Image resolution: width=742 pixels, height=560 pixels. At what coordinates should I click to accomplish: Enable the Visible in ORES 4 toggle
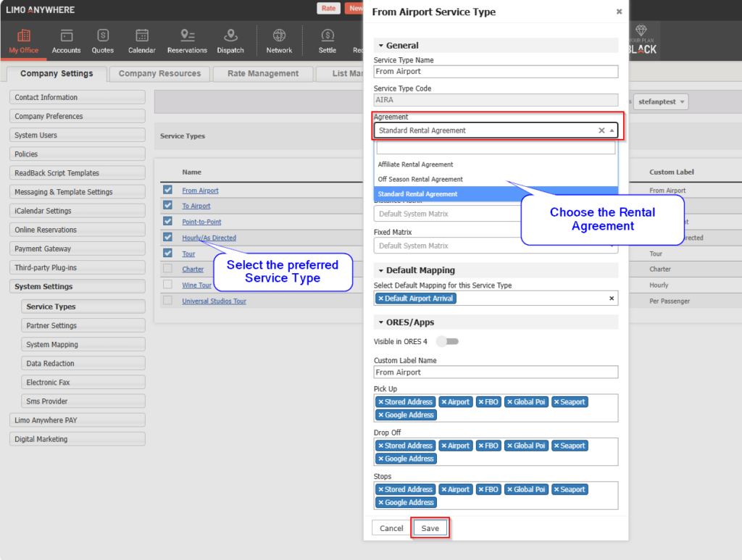pos(447,341)
